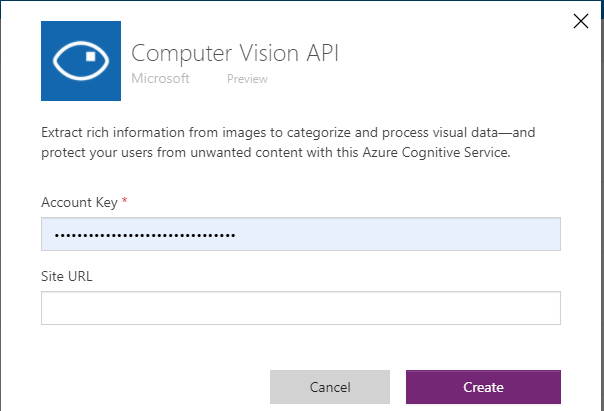The height and width of the screenshot is (411, 604).
Task: Click the "Account Key" field label
Action: point(79,202)
